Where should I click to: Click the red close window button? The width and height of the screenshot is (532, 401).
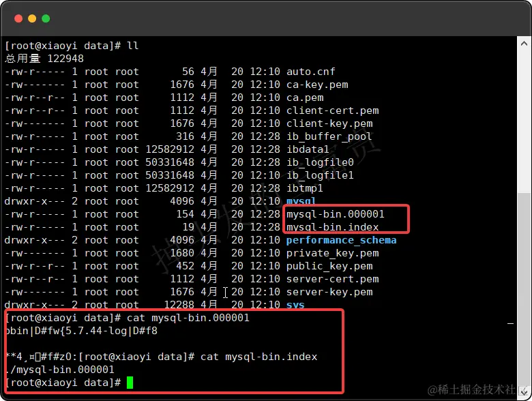18,18
